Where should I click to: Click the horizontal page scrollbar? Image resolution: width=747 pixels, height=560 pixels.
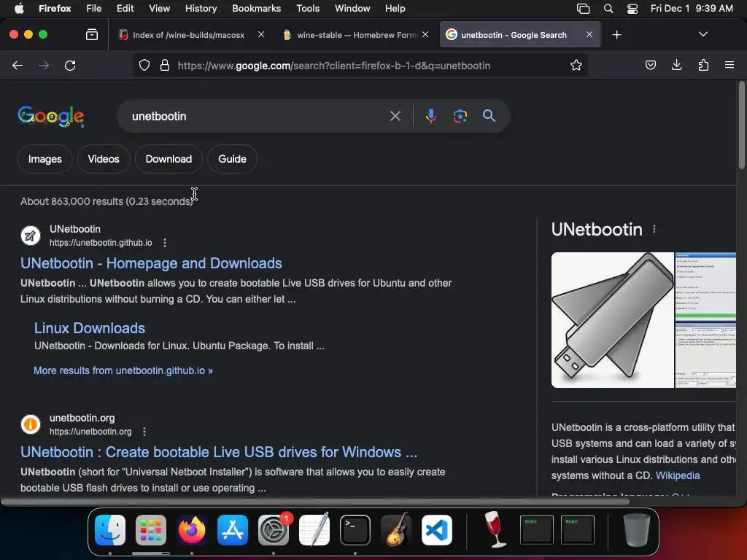click(x=314, y=502)
